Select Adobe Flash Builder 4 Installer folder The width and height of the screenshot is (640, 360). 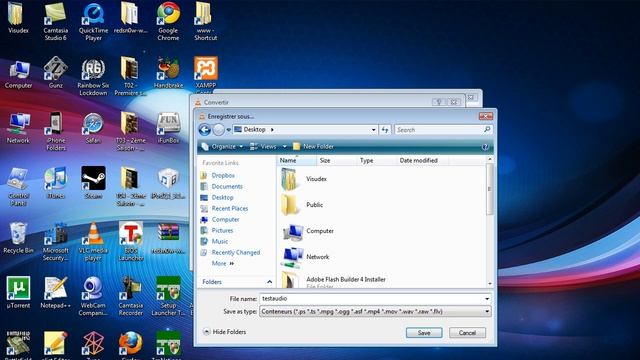pos(333,281)
